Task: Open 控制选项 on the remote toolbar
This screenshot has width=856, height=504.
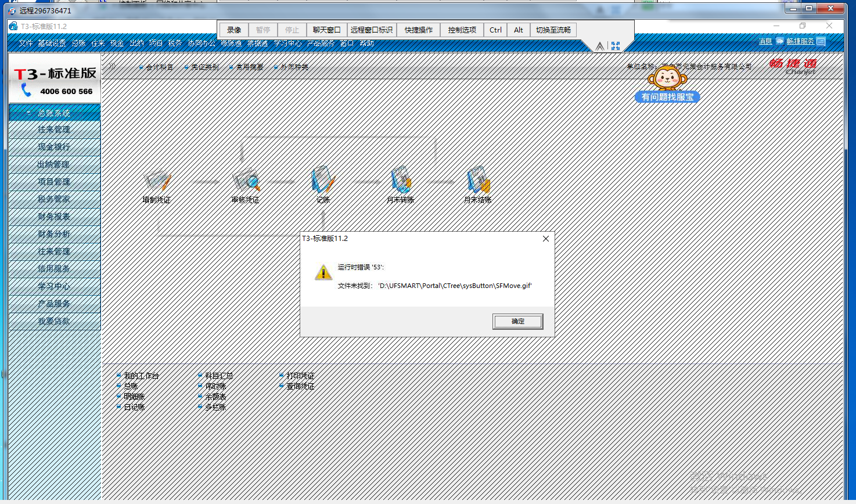Action: 462,30
